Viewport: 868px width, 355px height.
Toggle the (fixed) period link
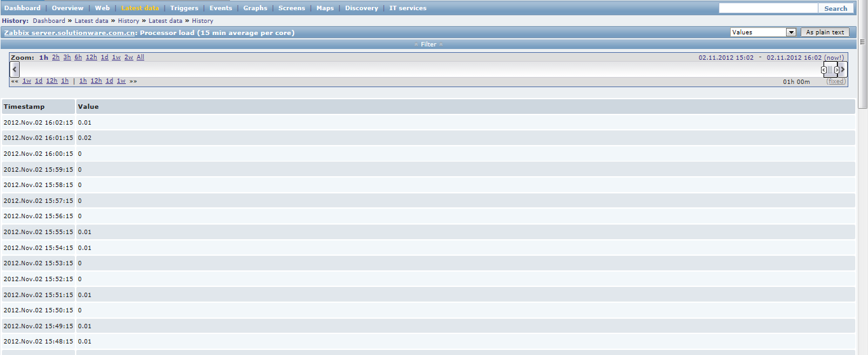point(836,81)
